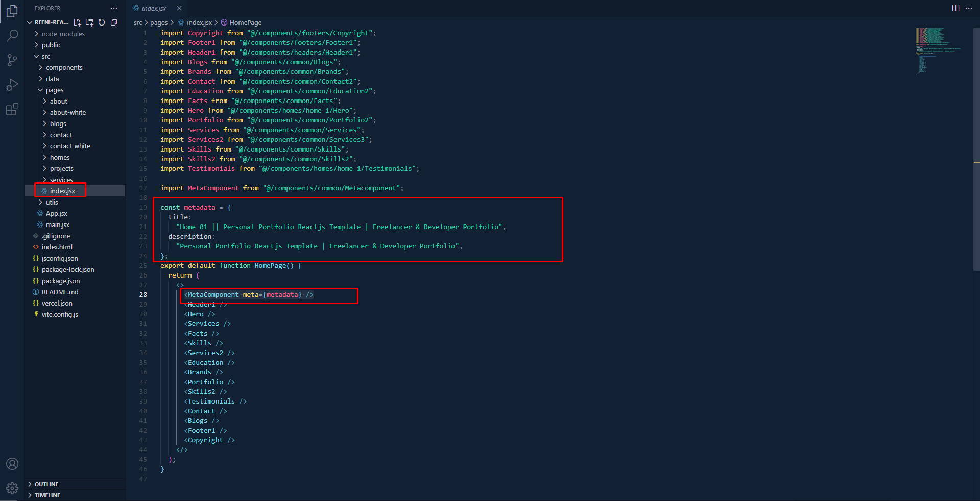Open the Extensions view
The width and height of the screenshot is (980, 501).
coord(12,109)
